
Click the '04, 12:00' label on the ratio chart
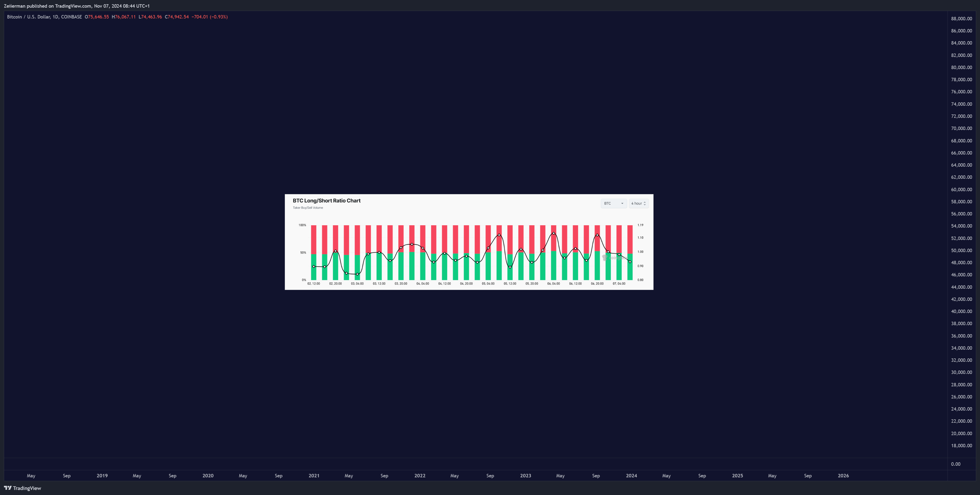pos(444,283)
